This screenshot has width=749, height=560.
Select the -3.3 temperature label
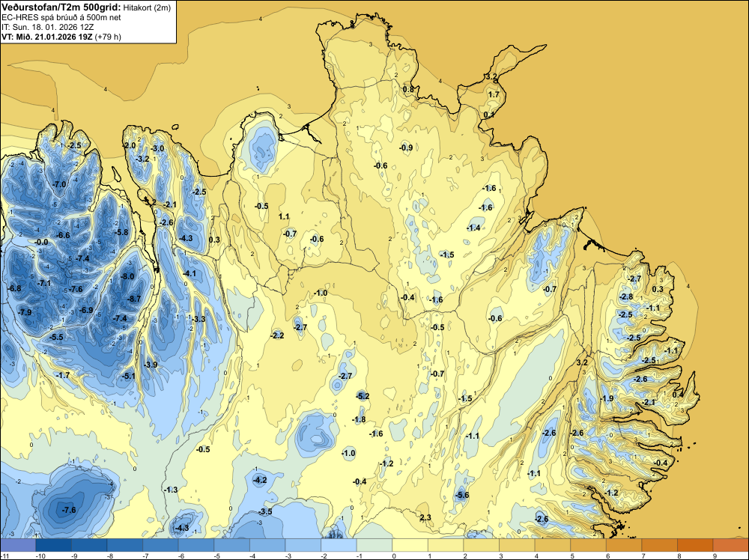click(198, 319)
